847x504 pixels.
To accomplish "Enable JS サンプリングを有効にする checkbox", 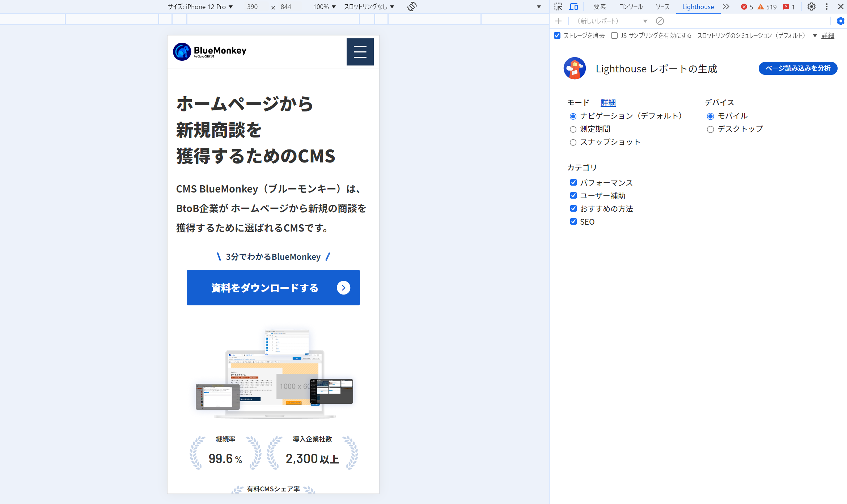I will pyautogui.click(x=614, y=35).
